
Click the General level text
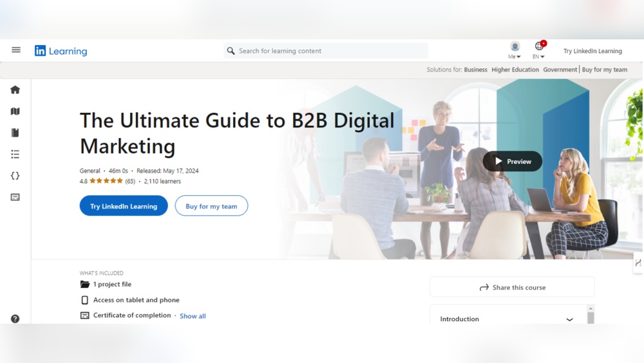coord(90,171)
